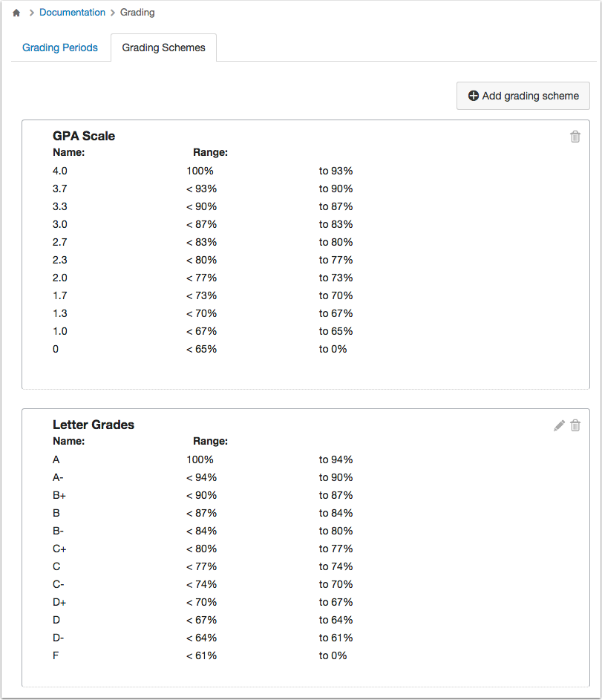This screenshot has height=700, width=602.
Task: Click the A- grade name
Action: pos(58,478)
